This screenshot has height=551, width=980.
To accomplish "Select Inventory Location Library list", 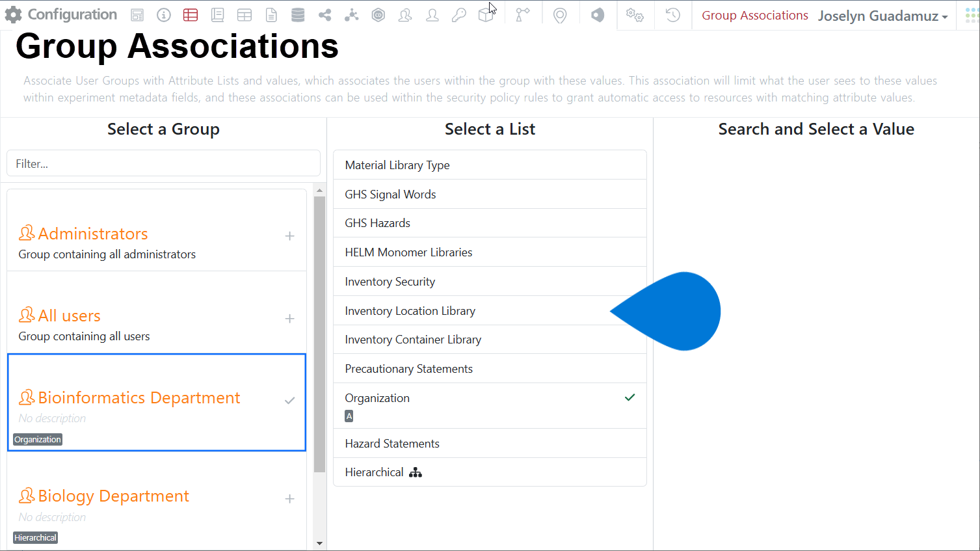I will pyautogui.click(x=490, y=311).
